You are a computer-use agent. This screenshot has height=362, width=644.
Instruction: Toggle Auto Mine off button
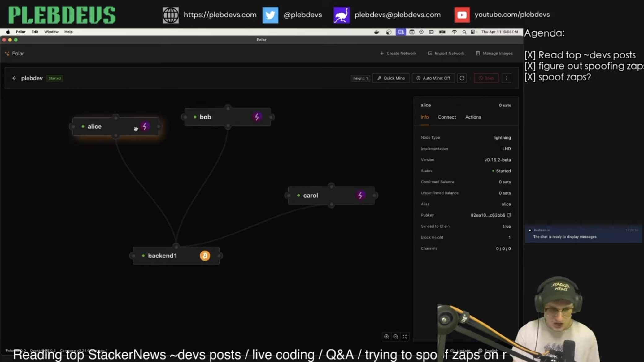(433, 78)
